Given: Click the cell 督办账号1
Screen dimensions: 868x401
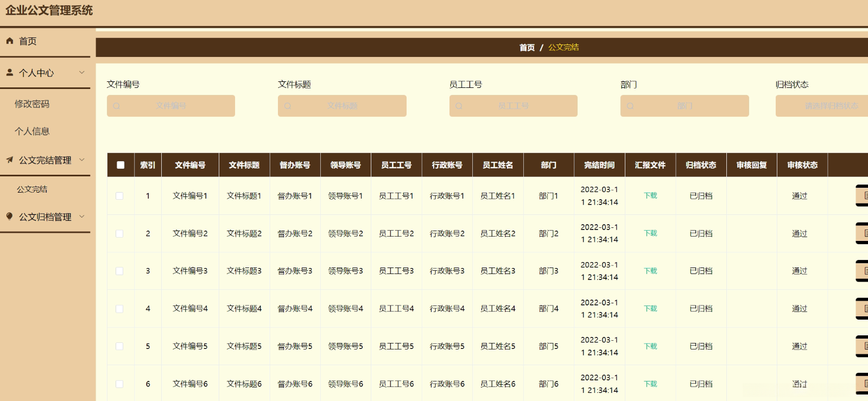Looking at the screenshot, I should coord(295,196).
